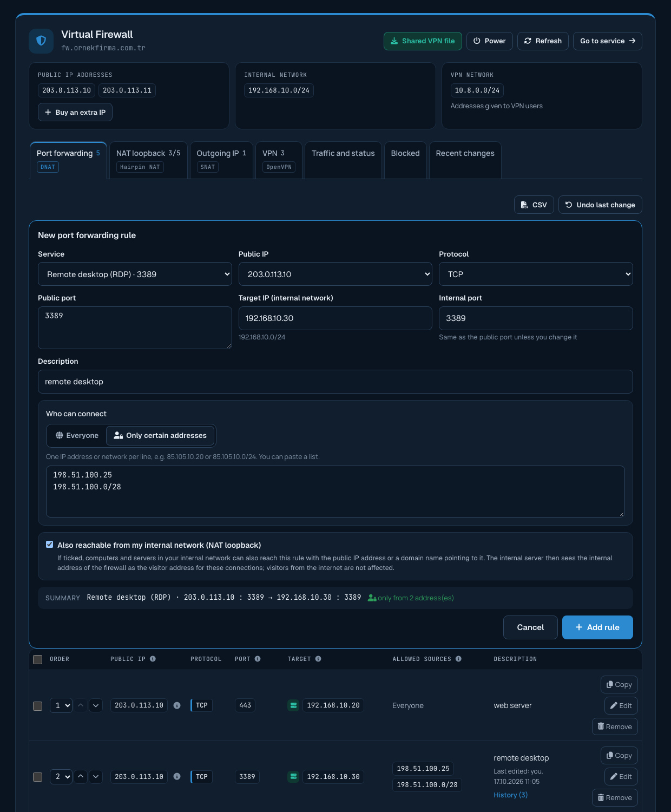Edit the remote desktop rule
The image size is (671, 812).
pos(621,777)
